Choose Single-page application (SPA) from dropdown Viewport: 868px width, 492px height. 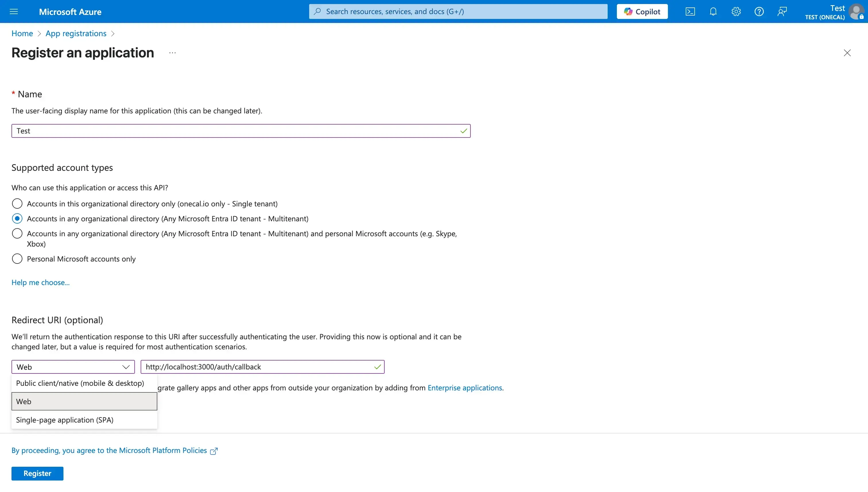pos(65,420)
